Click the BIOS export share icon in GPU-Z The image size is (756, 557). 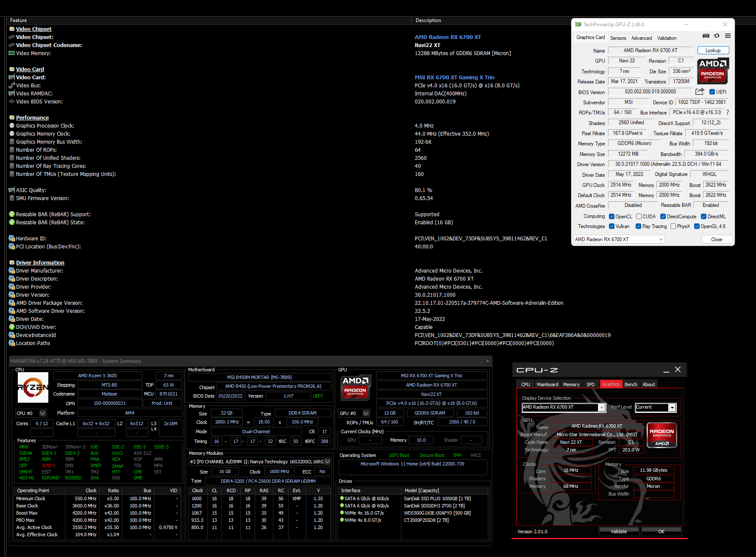[700, 92]
